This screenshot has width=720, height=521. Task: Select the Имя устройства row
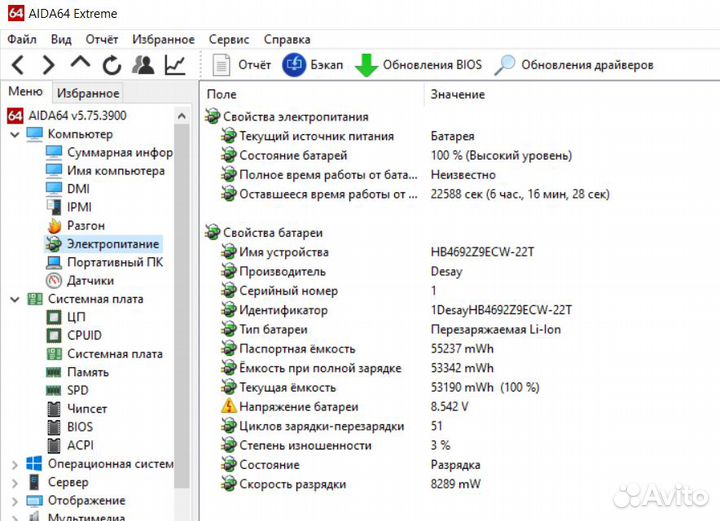[377, 252]
